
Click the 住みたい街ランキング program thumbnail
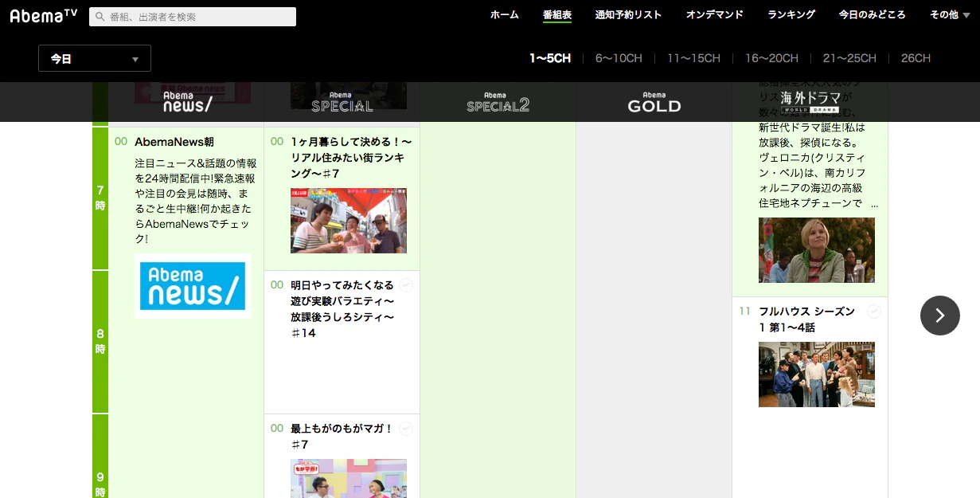349,221
